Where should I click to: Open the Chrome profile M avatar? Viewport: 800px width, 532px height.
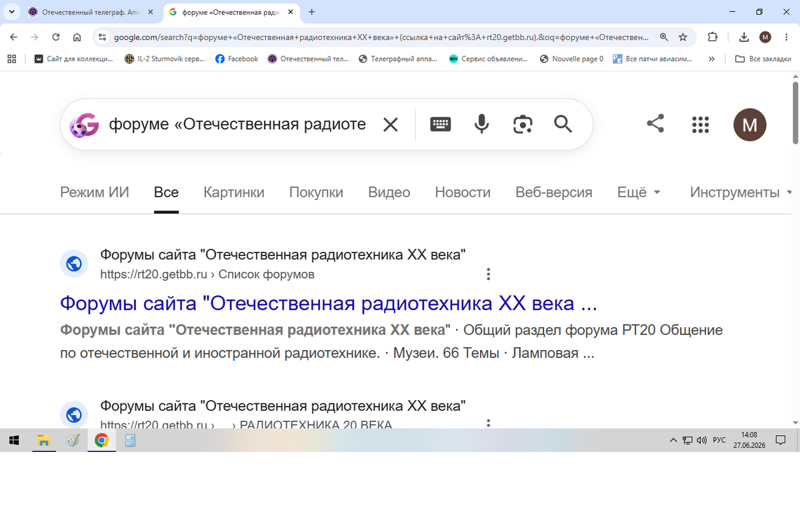[x=765, y=37]
